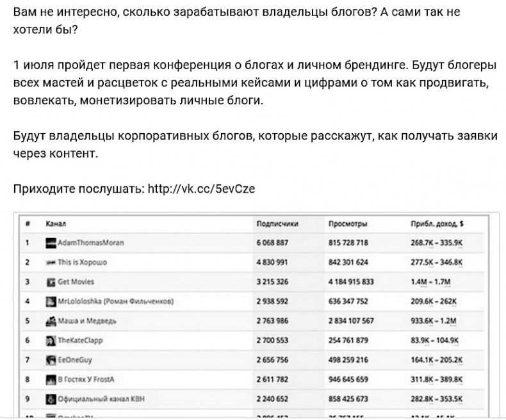
Task: Select views value 636 347 752
Action: (348, 302)
